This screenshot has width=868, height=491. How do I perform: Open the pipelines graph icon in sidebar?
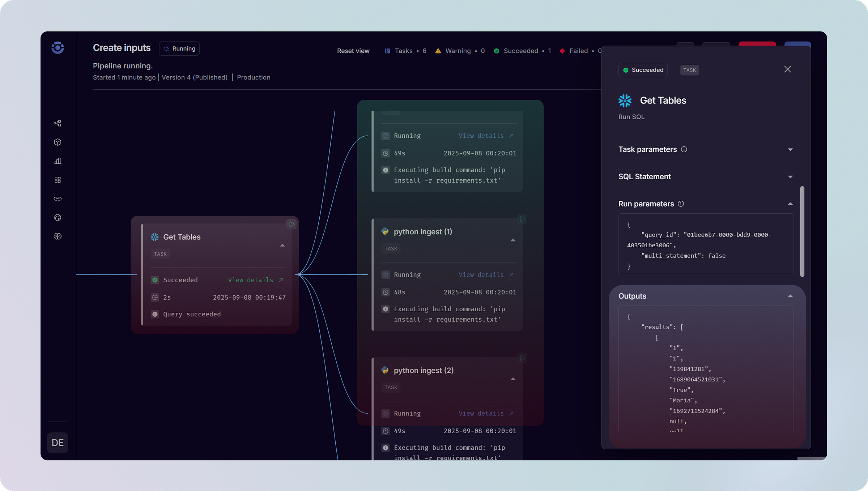tap(58, 123)
